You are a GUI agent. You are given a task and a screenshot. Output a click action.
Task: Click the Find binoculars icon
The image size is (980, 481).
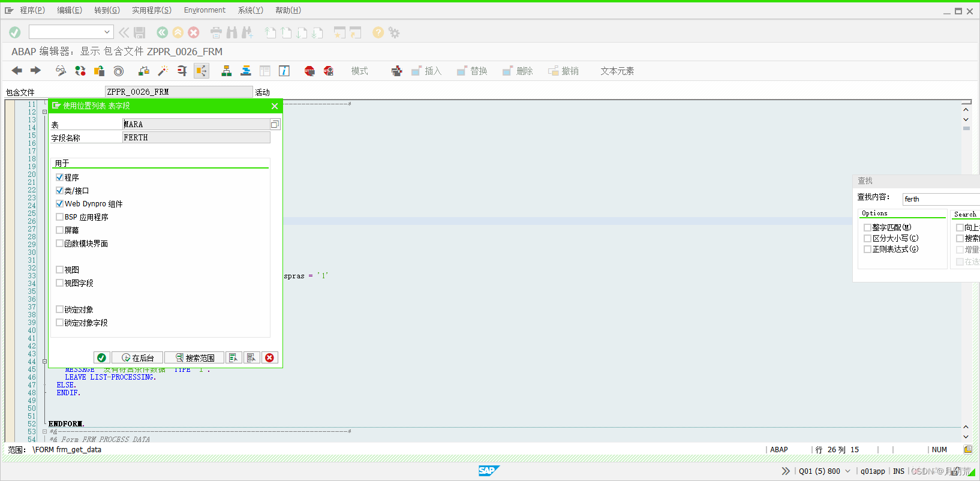[232, 32]
